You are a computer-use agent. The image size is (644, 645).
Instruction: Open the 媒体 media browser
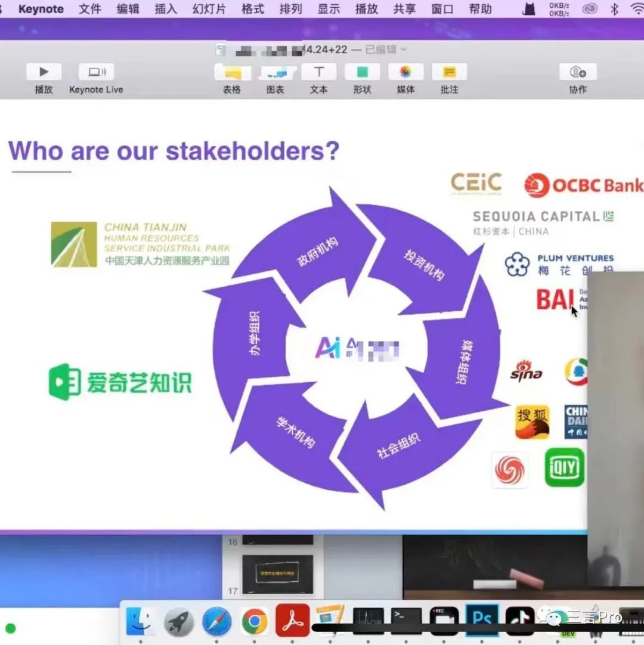405,72
